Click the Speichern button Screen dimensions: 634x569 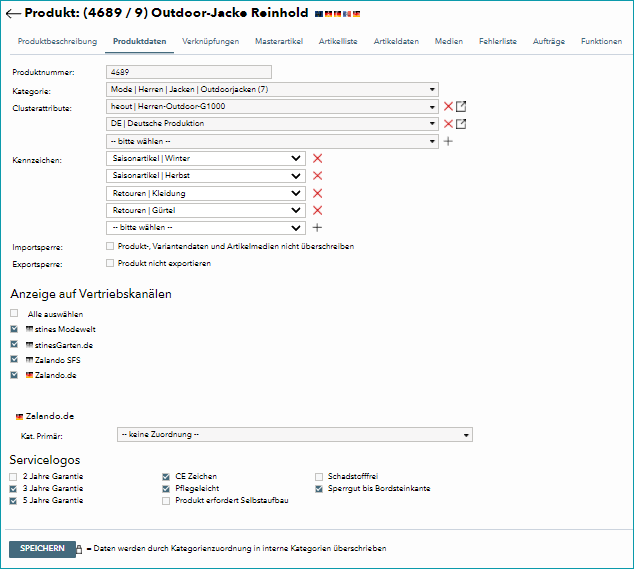[42, 549]
